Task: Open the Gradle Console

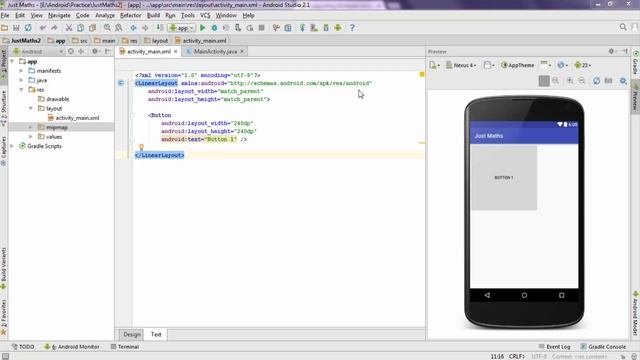Action: tap(603, 347)
